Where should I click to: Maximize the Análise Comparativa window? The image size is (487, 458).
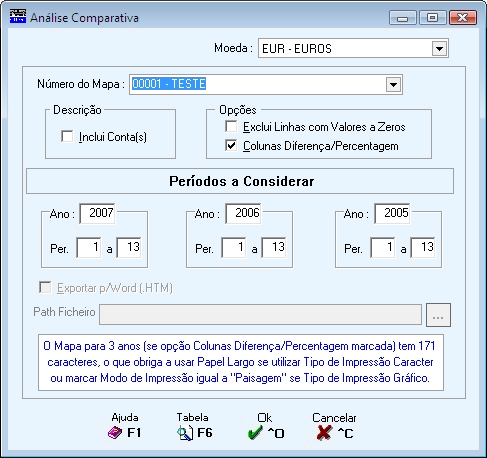pyautogui.click(x=432, y=17)
